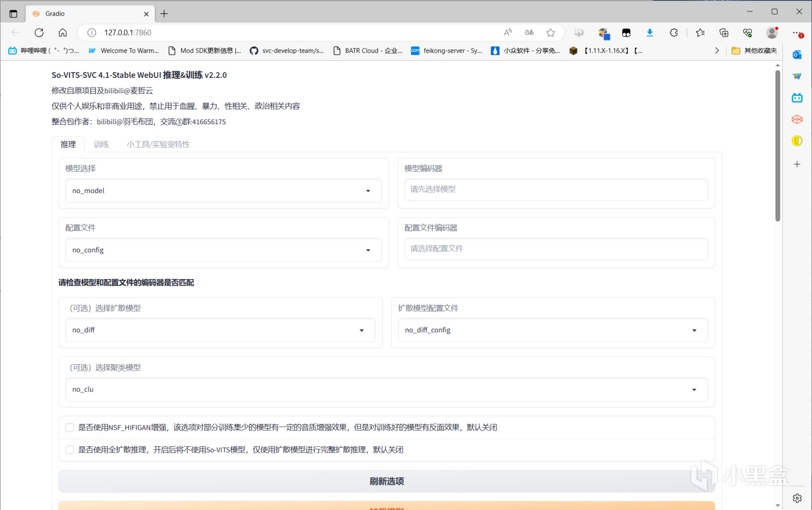Switch to the 训练 tab
This screenshot has height=510, width=812.
point(101,144)
